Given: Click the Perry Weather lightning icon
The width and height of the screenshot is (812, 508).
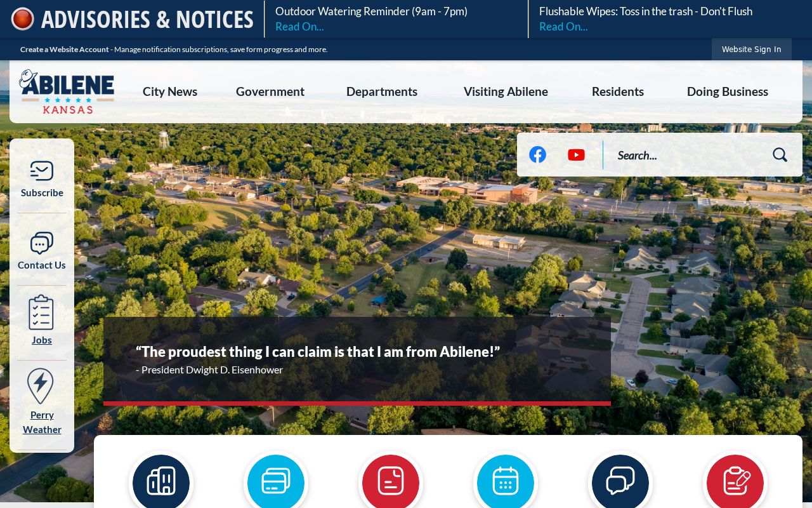Looking at the screenshot, I should coord(41,386).
